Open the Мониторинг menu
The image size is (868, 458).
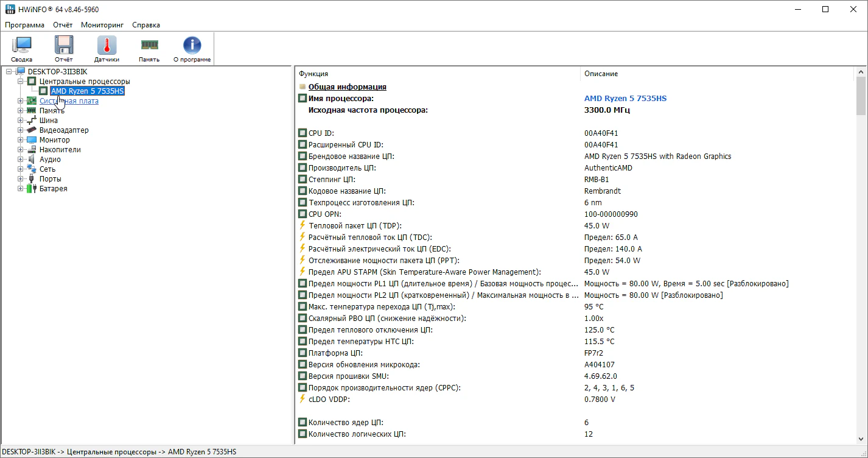[102, 25]
